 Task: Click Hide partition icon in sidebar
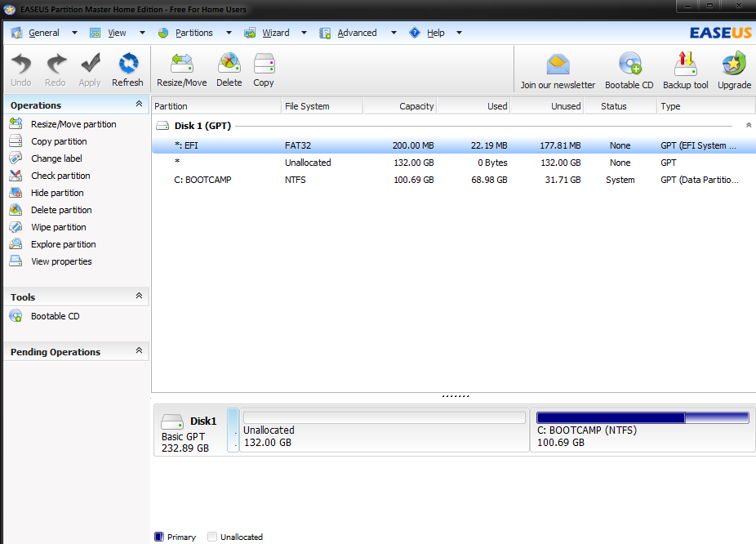(16, 193)
